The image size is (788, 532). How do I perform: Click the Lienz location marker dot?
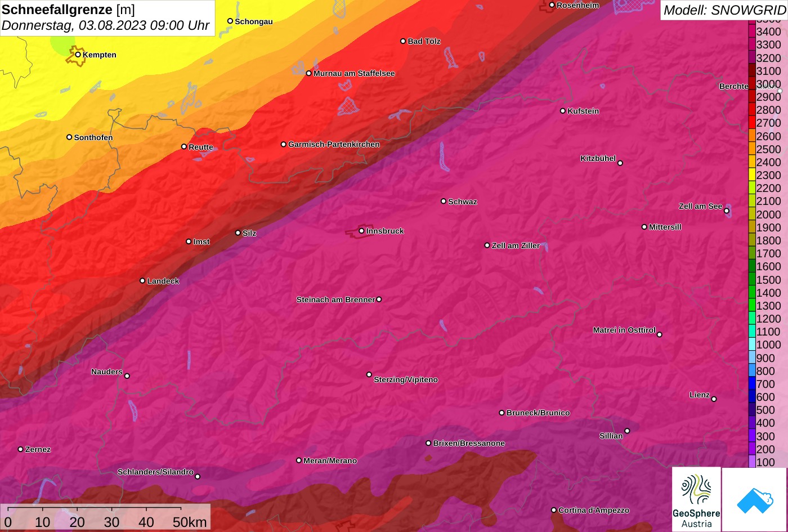point(714,399)
